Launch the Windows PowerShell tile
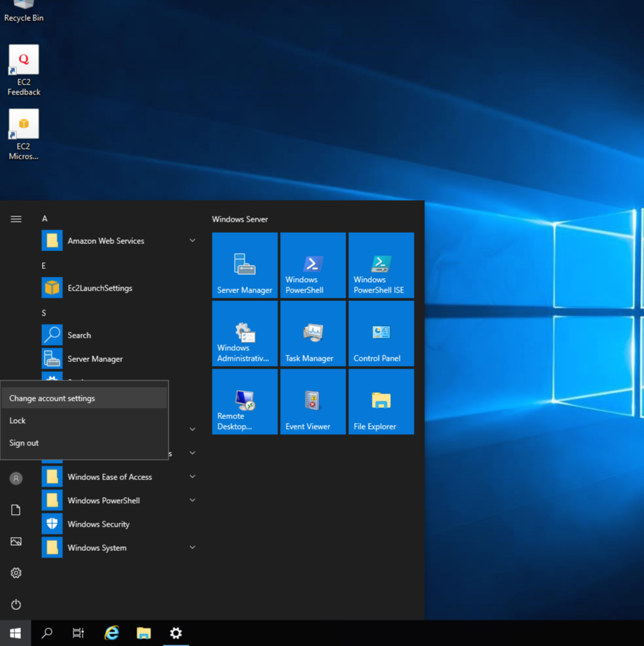The width and height of the screenshot is (644, 646). (x=313, y=265)
